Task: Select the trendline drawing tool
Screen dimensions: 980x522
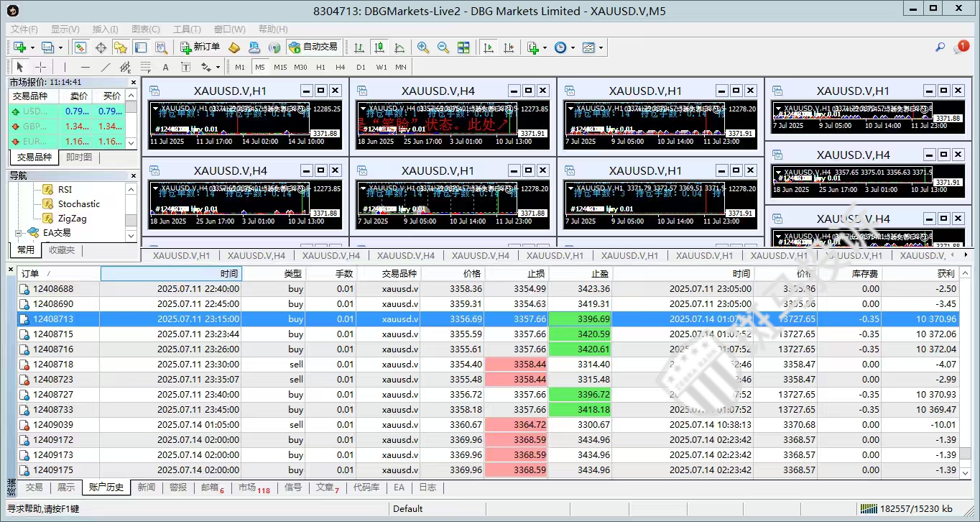Action: pyautogui.click(x=106, y=67)
